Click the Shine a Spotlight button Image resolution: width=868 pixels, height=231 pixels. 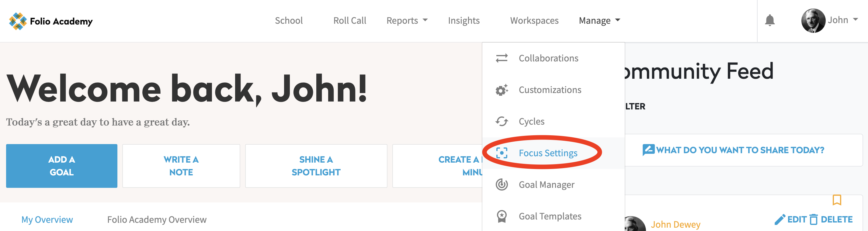tap(316, 166)
